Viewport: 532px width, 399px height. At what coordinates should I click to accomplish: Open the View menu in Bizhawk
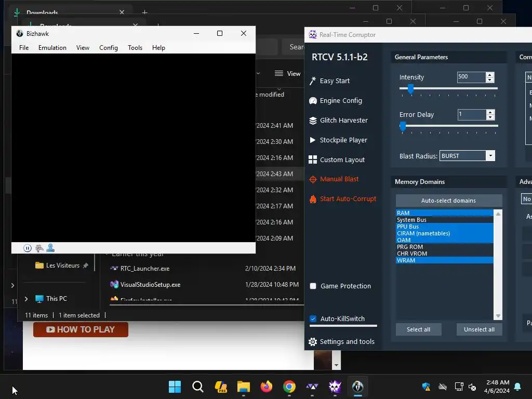click(83, 47)
